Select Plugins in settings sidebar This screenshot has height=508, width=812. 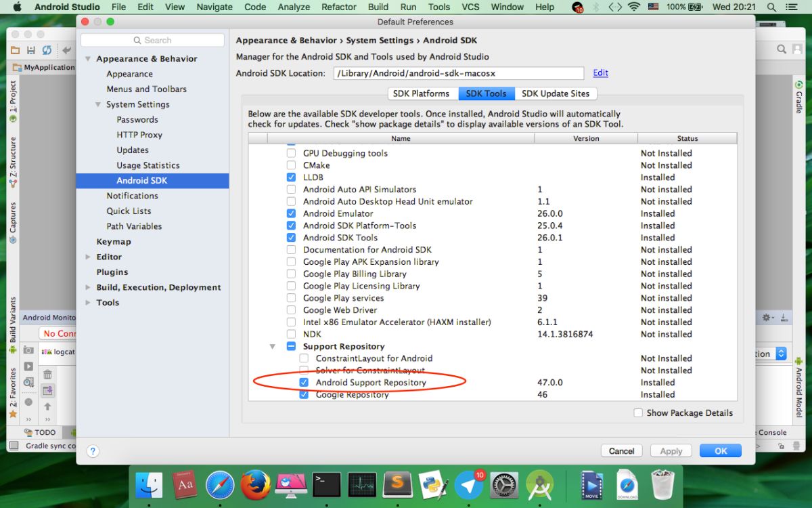tap(112, 272)
